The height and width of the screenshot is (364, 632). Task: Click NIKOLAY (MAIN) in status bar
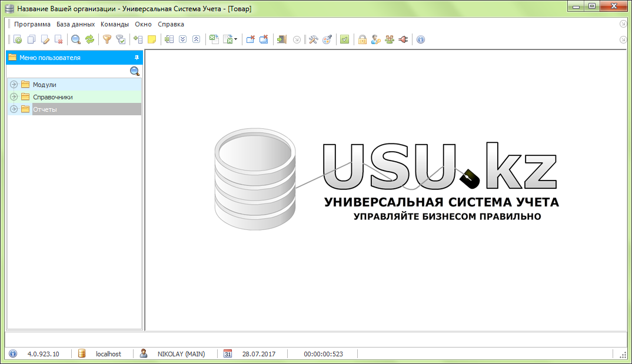pos(181,354)
